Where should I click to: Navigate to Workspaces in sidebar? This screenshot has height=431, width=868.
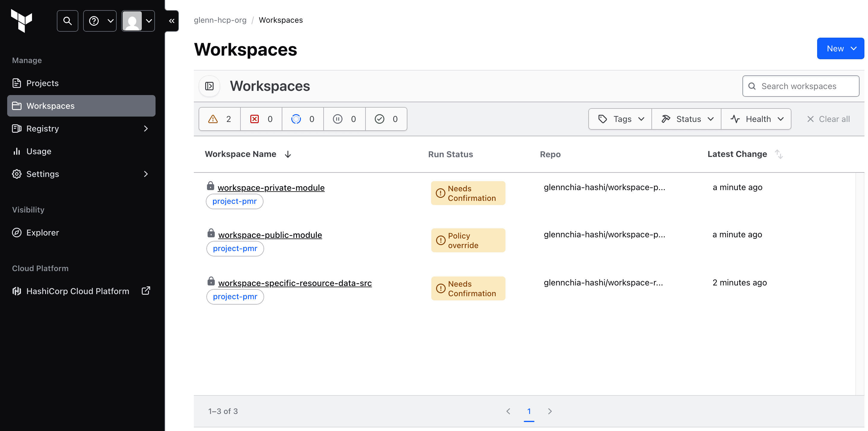pos(51,106)
